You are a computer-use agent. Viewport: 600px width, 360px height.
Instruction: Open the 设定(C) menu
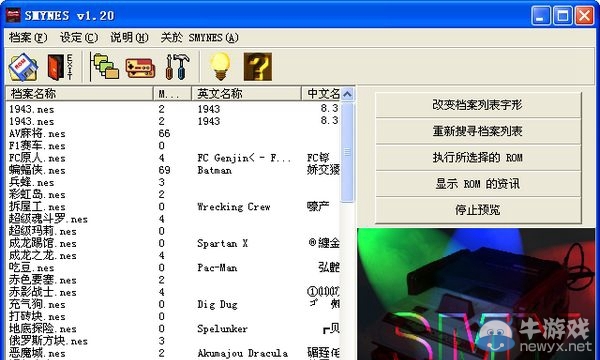point(79,37)
